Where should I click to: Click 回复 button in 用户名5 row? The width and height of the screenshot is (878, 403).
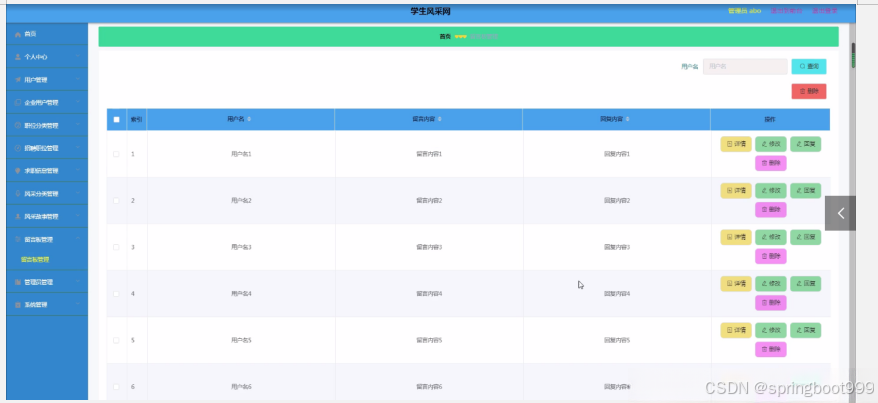point(805,330)
